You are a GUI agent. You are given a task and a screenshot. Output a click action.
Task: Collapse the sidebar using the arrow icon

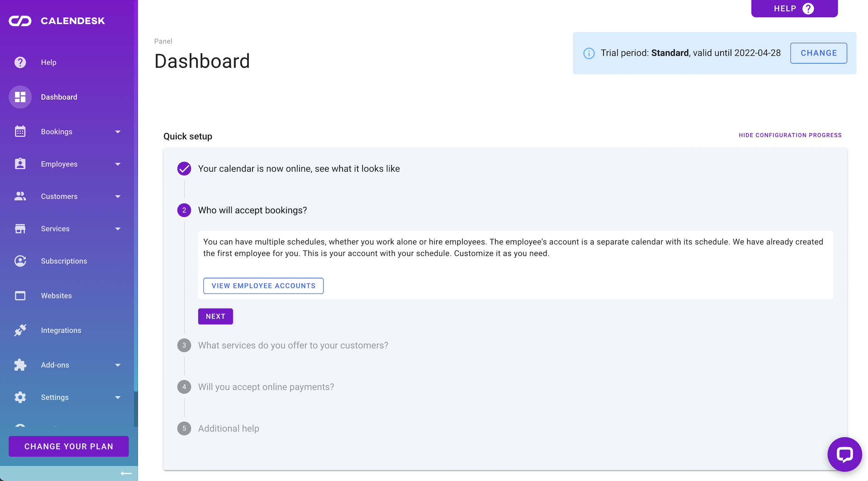pyautogui.click(x=126, y=473)
